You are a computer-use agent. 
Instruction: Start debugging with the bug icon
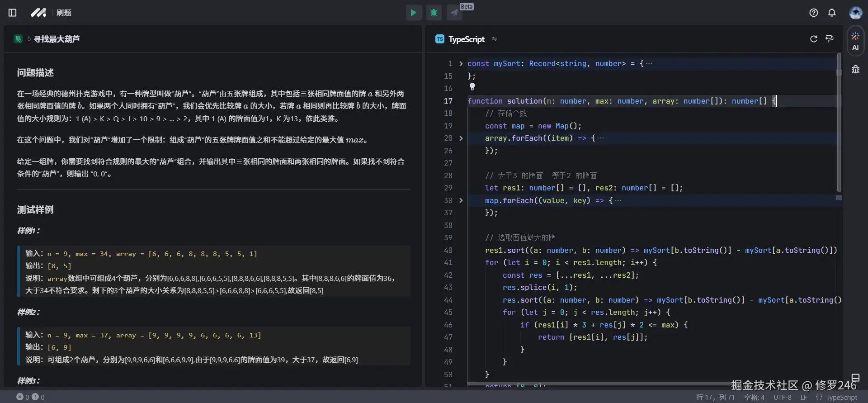[434, 13]
